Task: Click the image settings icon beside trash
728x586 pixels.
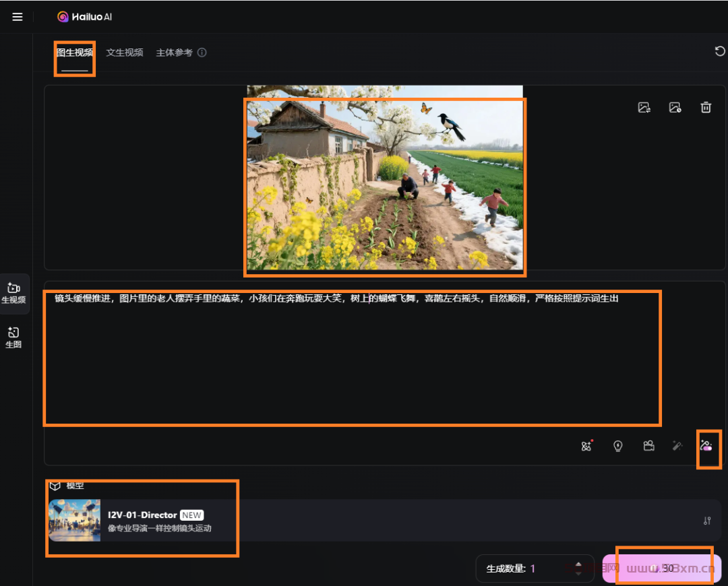Action: click(x=675, y=107)
